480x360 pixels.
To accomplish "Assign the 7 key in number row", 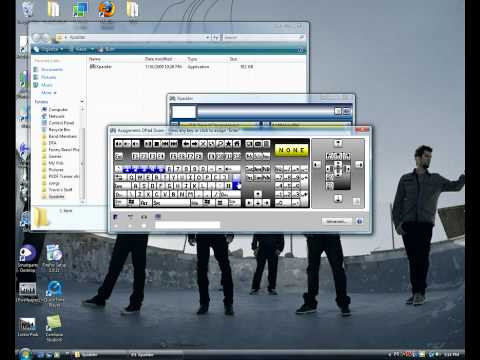I will point(178,169).
